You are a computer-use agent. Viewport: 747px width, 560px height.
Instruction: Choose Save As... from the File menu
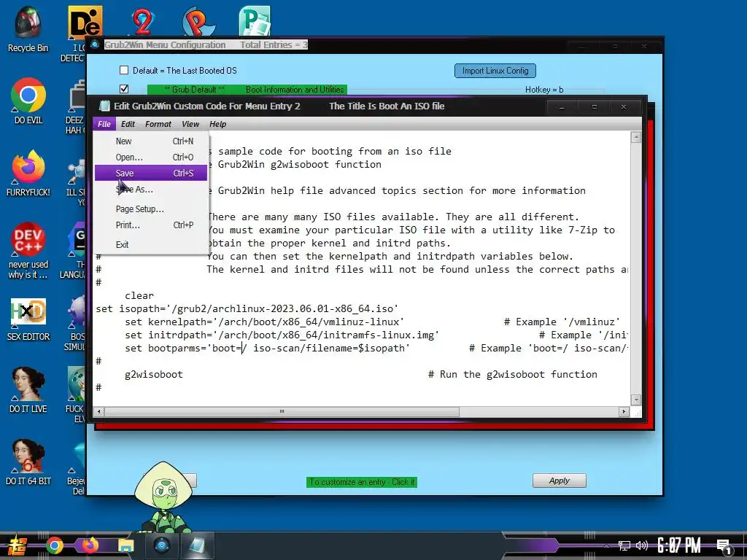point(151,189)
